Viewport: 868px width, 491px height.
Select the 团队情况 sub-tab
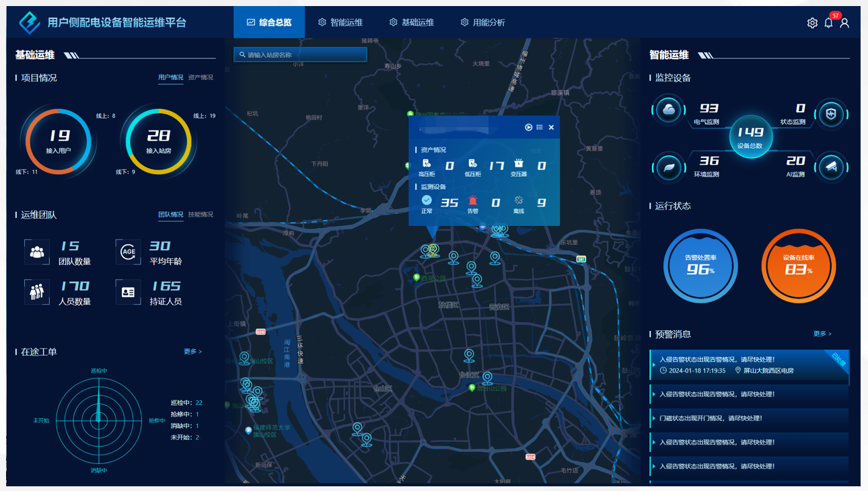pyautogui.click(x=171, y=215)
